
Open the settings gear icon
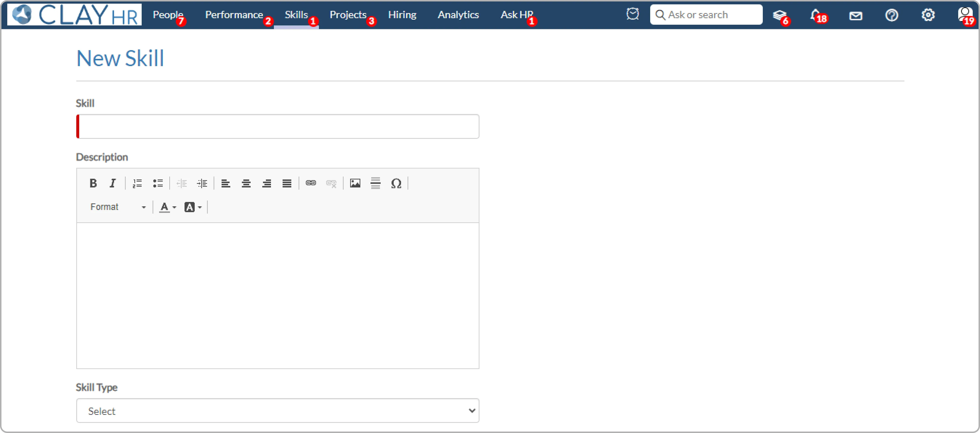pos(927,15)
